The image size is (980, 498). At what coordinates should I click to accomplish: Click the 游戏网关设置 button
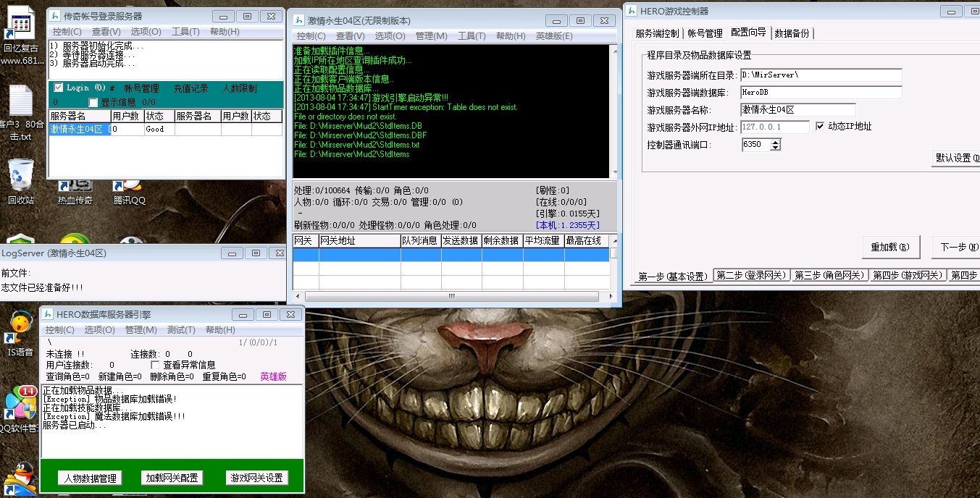256,478
